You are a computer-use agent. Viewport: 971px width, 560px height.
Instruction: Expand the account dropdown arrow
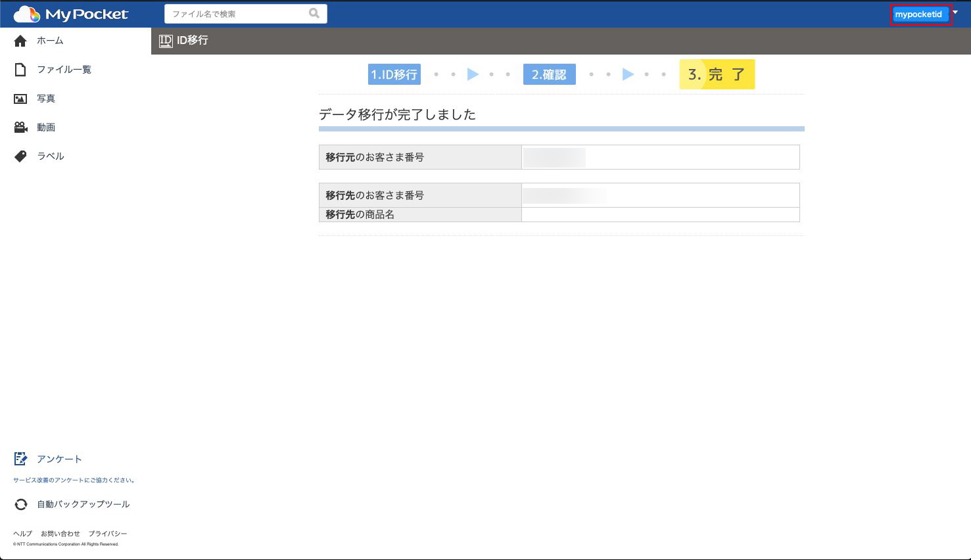coord(955,12)
